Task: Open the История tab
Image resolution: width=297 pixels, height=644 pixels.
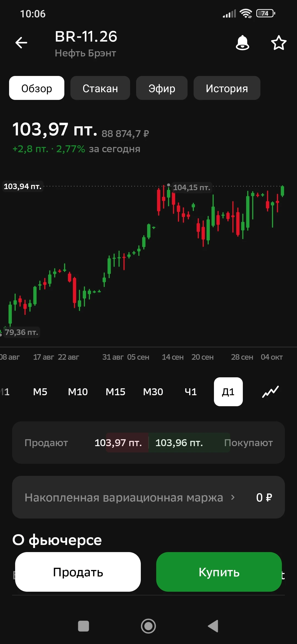Action: coord(227,88)
